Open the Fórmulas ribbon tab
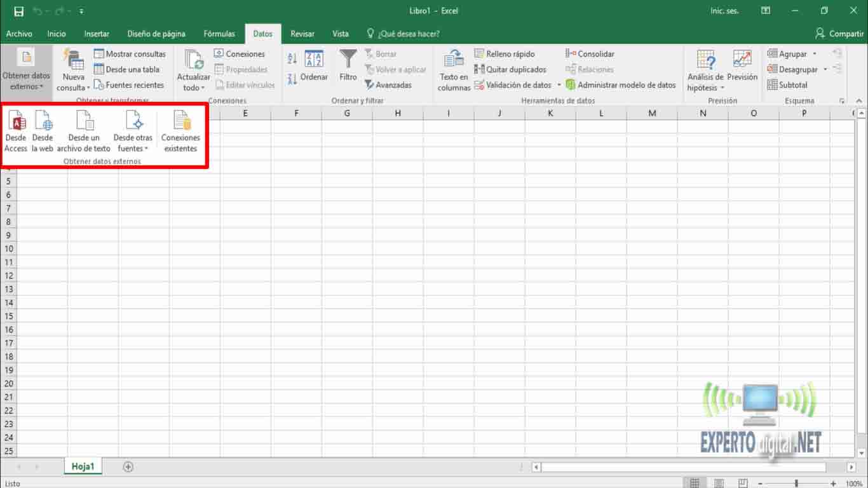The width and height of the screenshot is (868, 488). point(219,34)
